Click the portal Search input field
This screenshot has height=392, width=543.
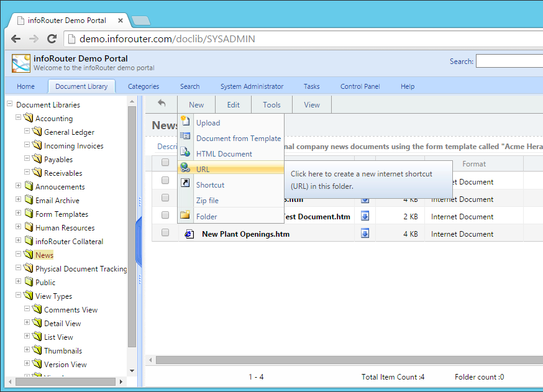[509, 62]
